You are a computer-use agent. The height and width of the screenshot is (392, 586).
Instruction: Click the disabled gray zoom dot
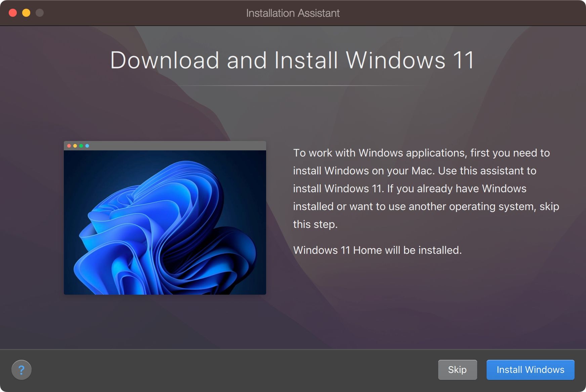[x=40, y=13]
